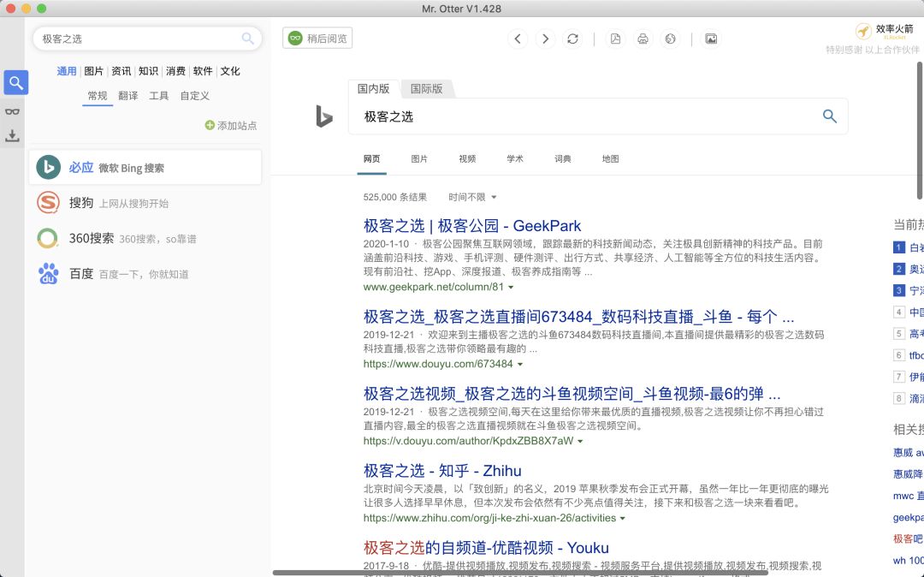
Task: Reload the page with refresh icon
Action: point(572,39)
